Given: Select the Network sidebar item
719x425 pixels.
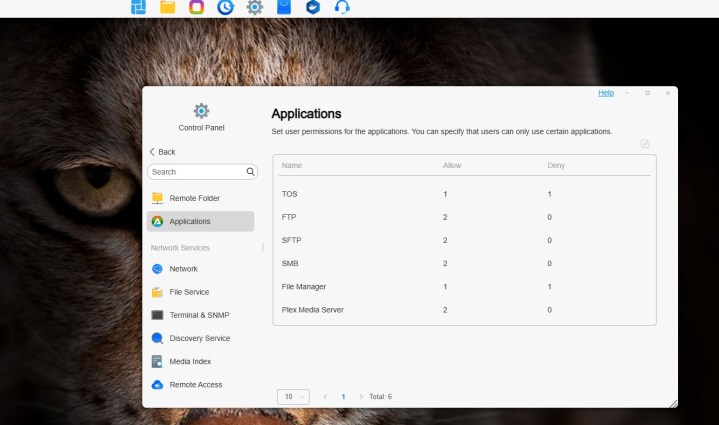Looking at the screenshot, I should (183, 269).
